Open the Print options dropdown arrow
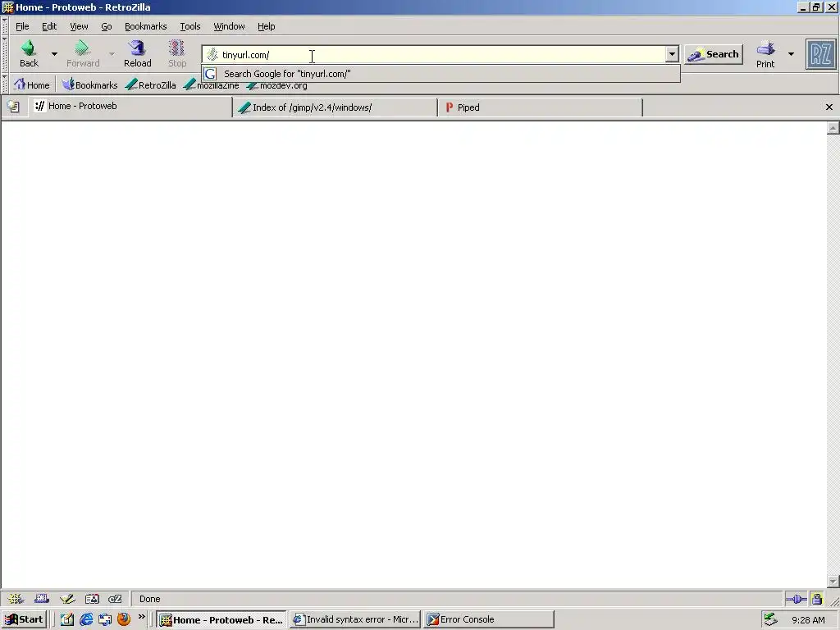Screen dimensions: 840x630 [x=791, y=53]
